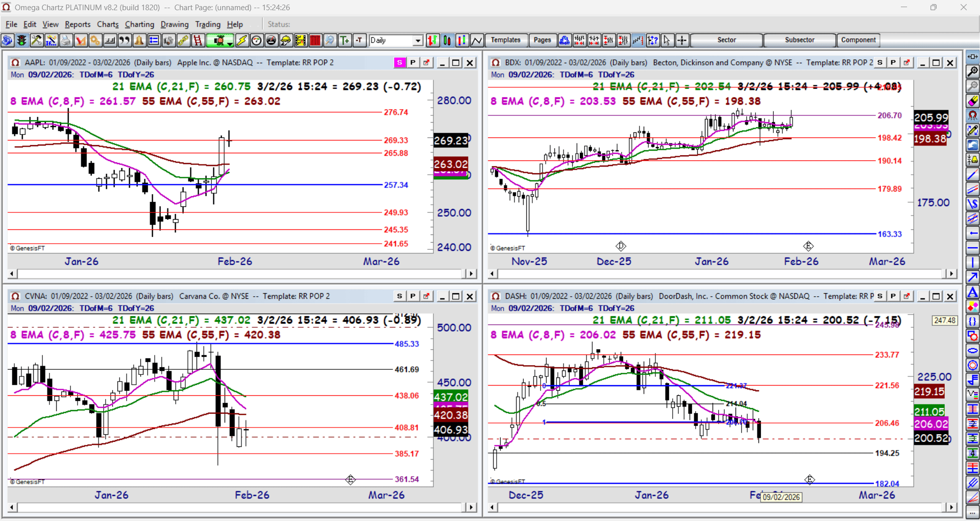Click the red-arrow icon button on DASH chart header
980x521 pixels.
[x=906, y=296]
